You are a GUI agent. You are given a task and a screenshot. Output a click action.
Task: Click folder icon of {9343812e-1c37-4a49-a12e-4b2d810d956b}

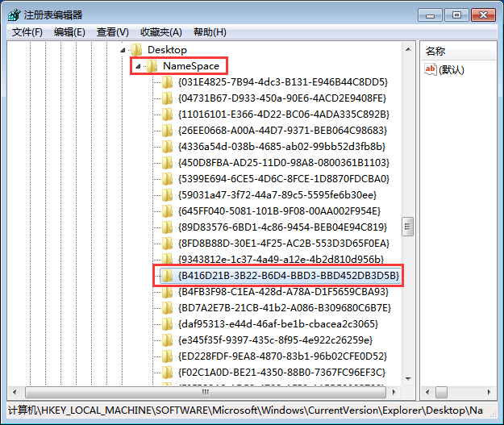click(167, 259)
